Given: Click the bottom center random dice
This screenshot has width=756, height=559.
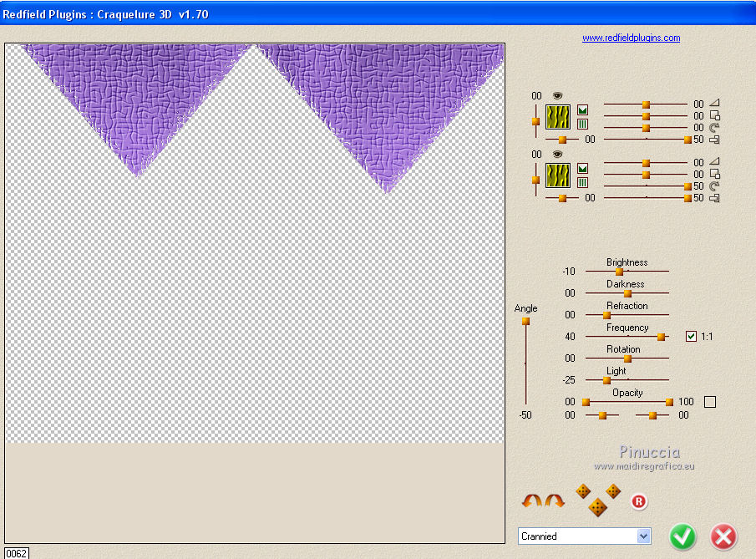Looking at the screenshot, I should click(x=598, y=507).
